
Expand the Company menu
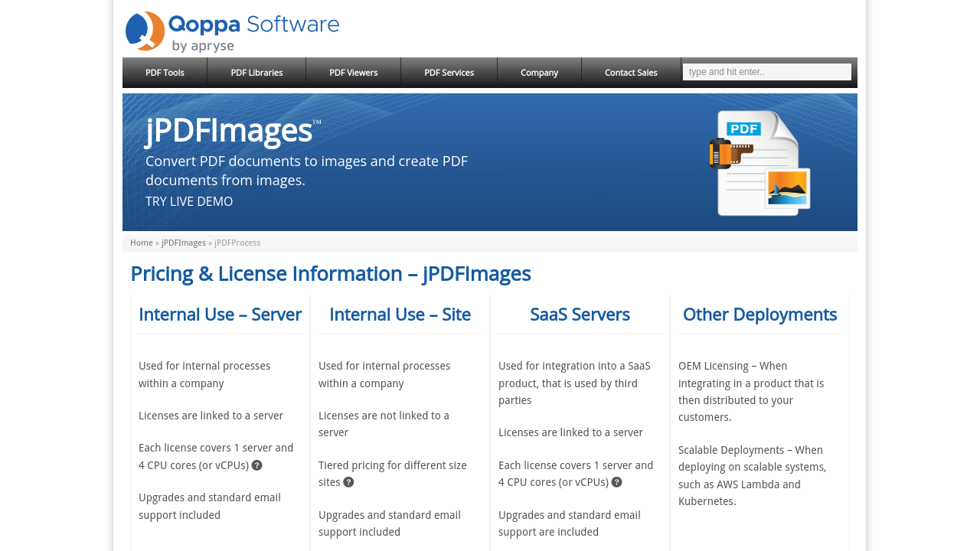point(539,73)
